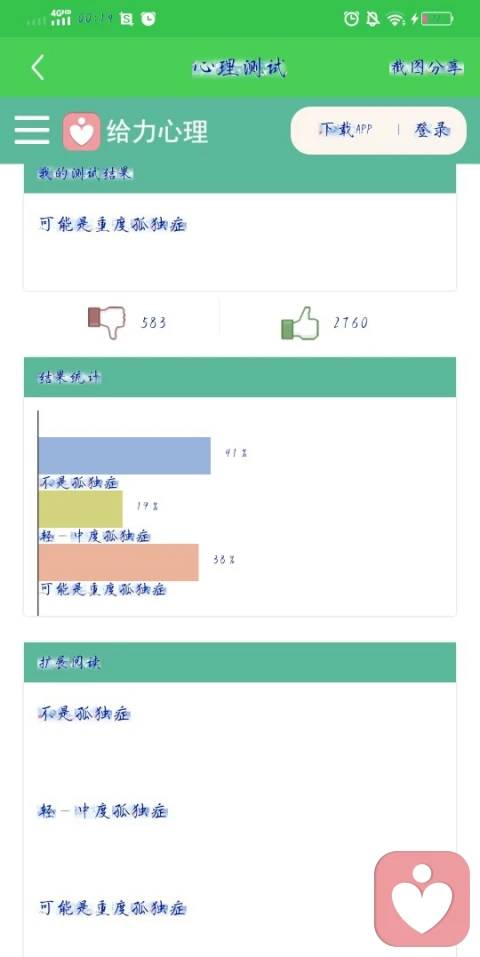
Task: Click the 给力心理 heart logo
Action: pyautogui.click(x=81, y=131)
